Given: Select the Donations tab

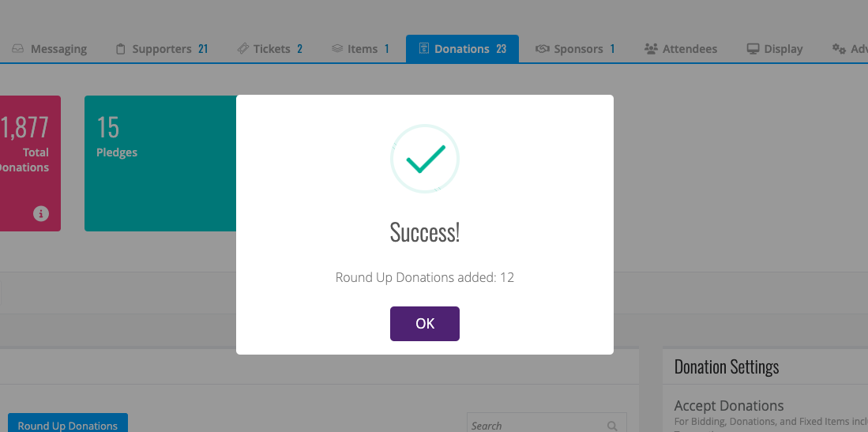Looking at the screenshot, I should (x=462, y=49).
